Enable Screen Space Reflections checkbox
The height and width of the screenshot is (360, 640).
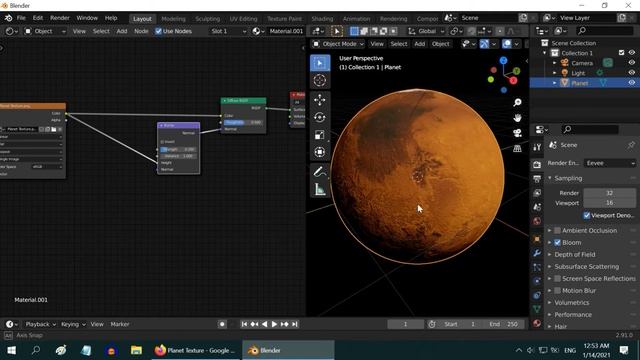tap(557, 278)
